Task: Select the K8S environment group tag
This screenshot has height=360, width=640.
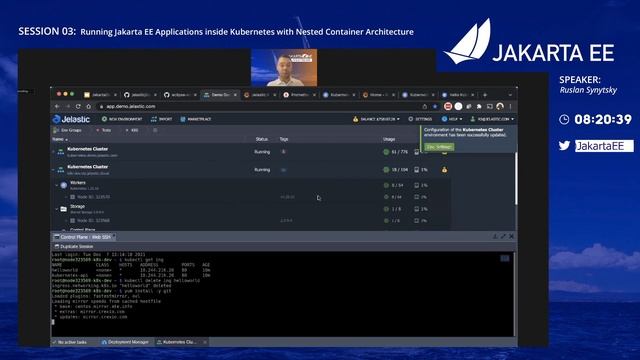Action: tap(132, 130)
